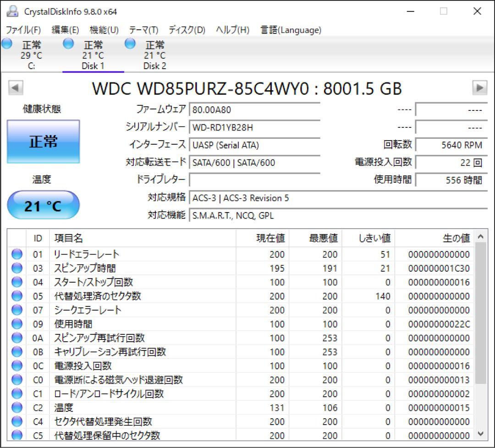This screenshot has width=495, height=448.
Task: Click the 項目名 column header
Action: pyautogui.click(x=143, y=238)
